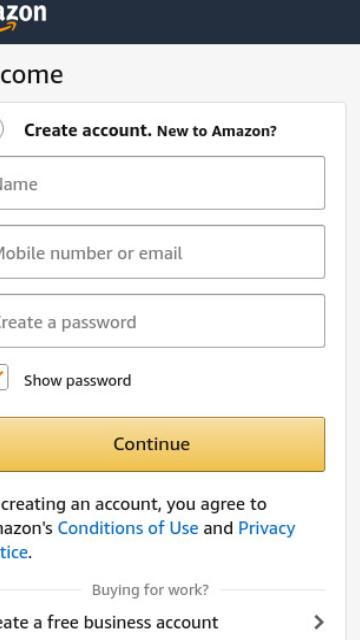Click the orange smile arrow under logo
360x640 pixels.
click(x=8, y=27)
